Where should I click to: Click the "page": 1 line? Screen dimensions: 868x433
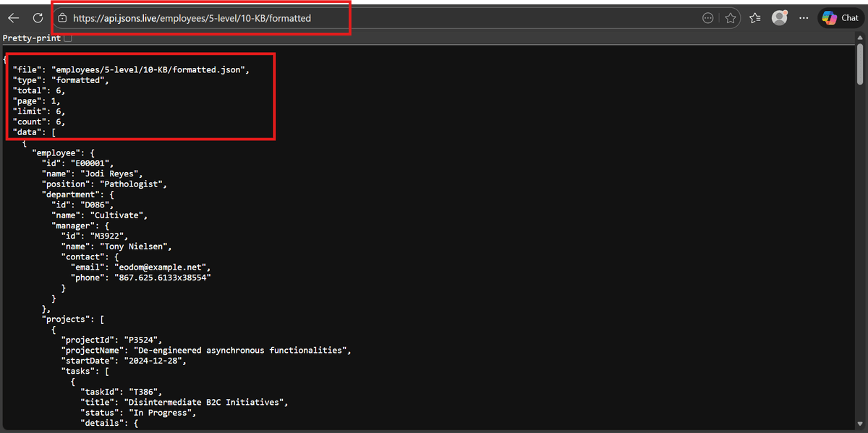36,101
